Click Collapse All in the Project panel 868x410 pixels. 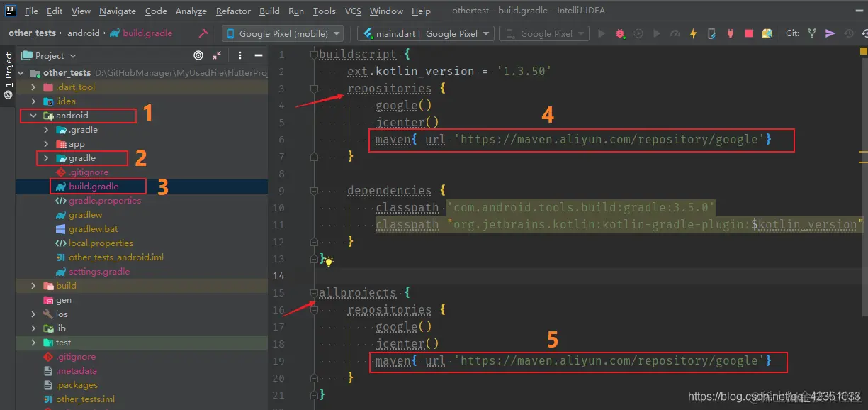tap(217, 55)
